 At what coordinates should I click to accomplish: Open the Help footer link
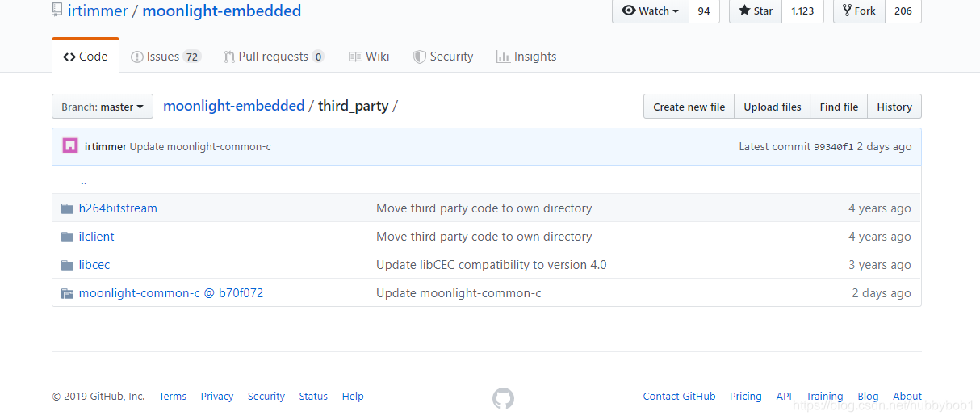tap(353, 397)
